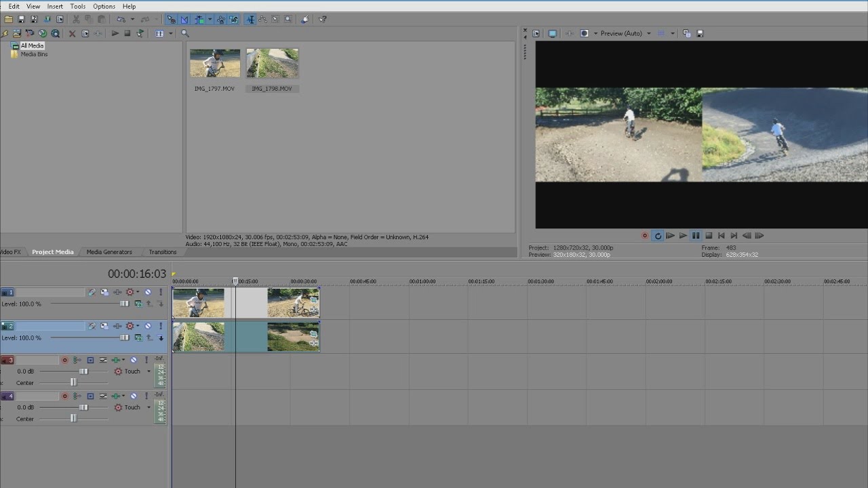Click the external monitor preview icon

coord(552,33)
